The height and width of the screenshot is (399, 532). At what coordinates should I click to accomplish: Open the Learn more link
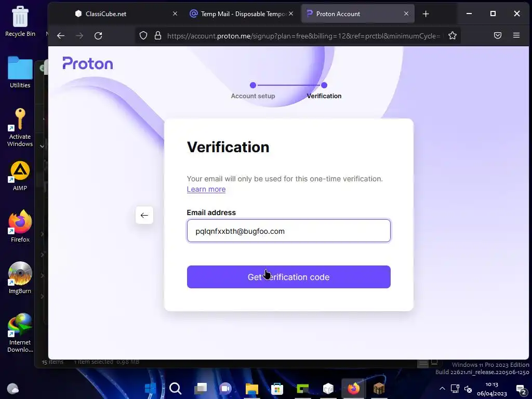pos(206,189)
